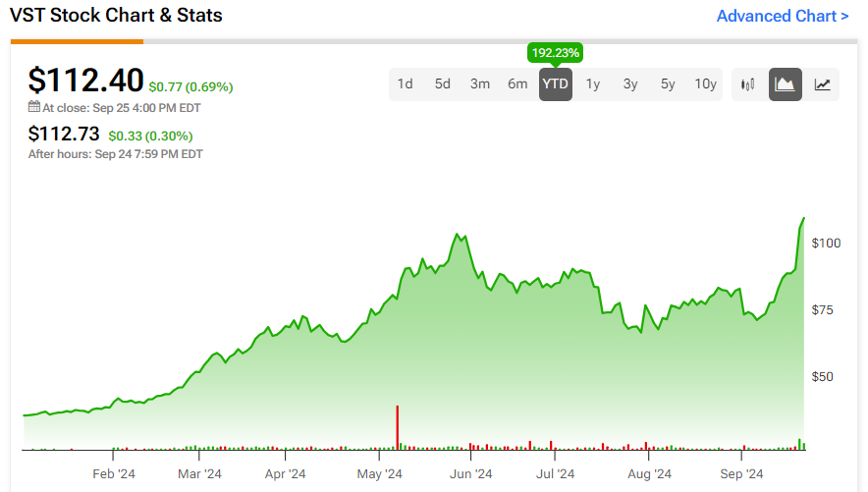Click the $0.77 (0.69%) change value
This screenshot has width=868, height=492.
click(191, 86)
